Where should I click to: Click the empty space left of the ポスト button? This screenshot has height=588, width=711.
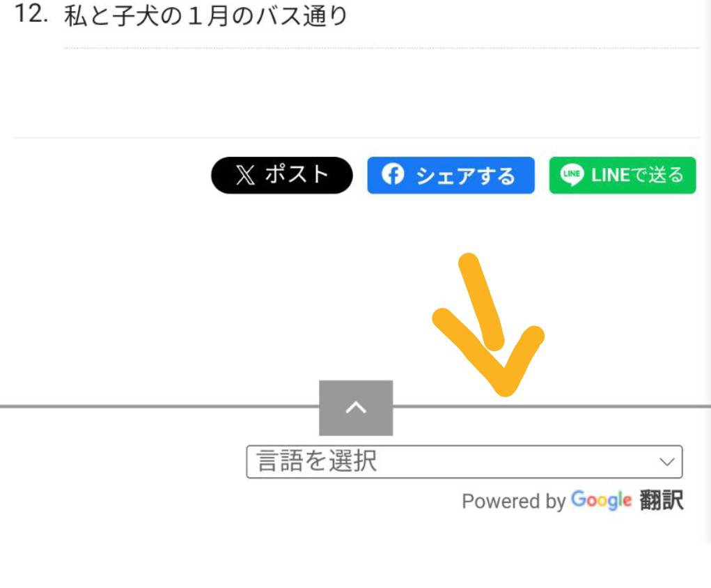tap(111, 176)
